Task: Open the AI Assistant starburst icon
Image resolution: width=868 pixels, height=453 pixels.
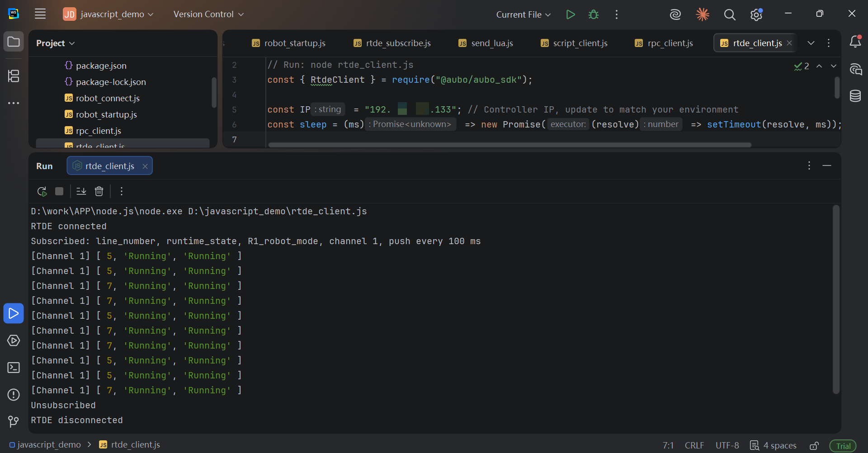Action: (x=702, y=14)
